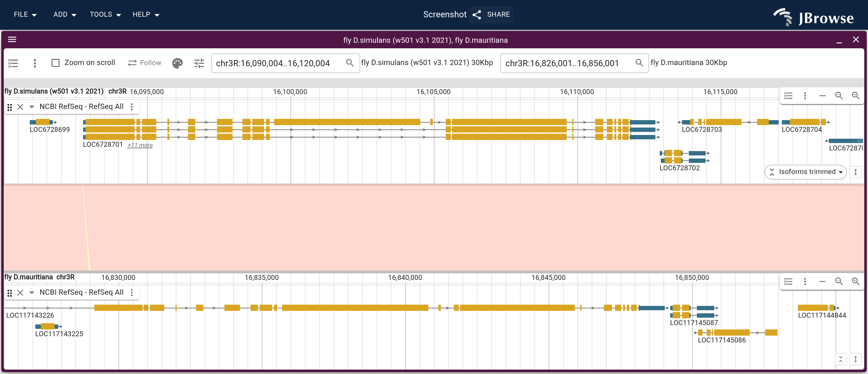
Task: Toggle collapse icon in D.mauritiana track corner
Action: pyautogui.click(x=840, y=359)
